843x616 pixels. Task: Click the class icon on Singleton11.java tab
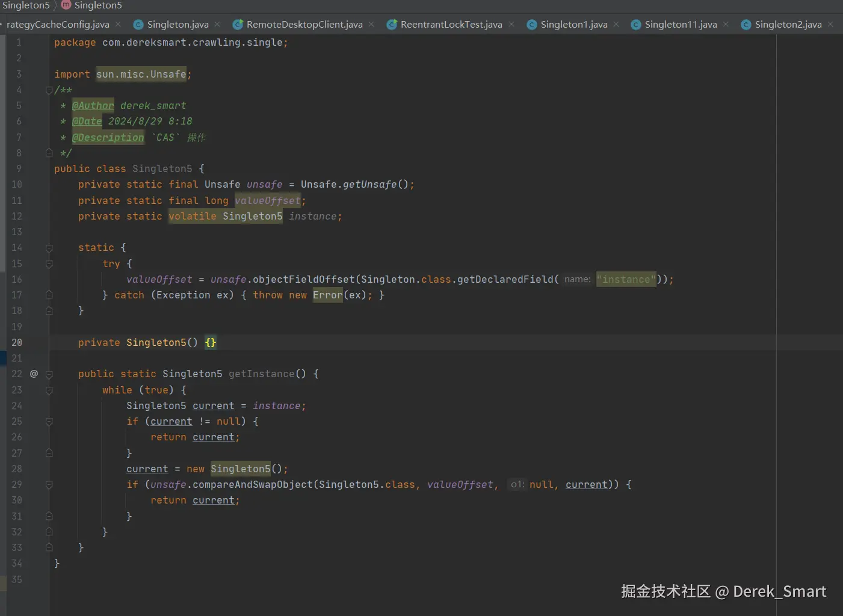636,25
